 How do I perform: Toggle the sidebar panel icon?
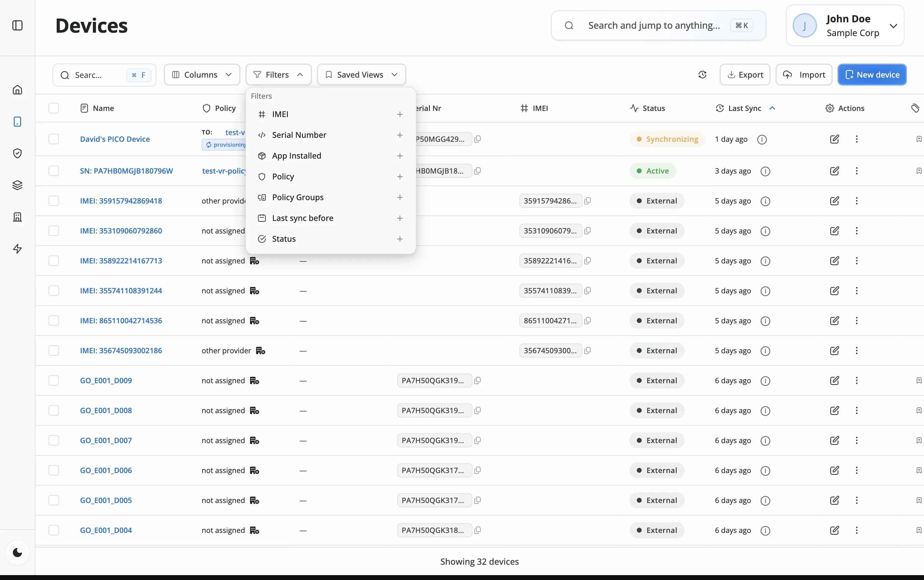[x=17, y=25]
